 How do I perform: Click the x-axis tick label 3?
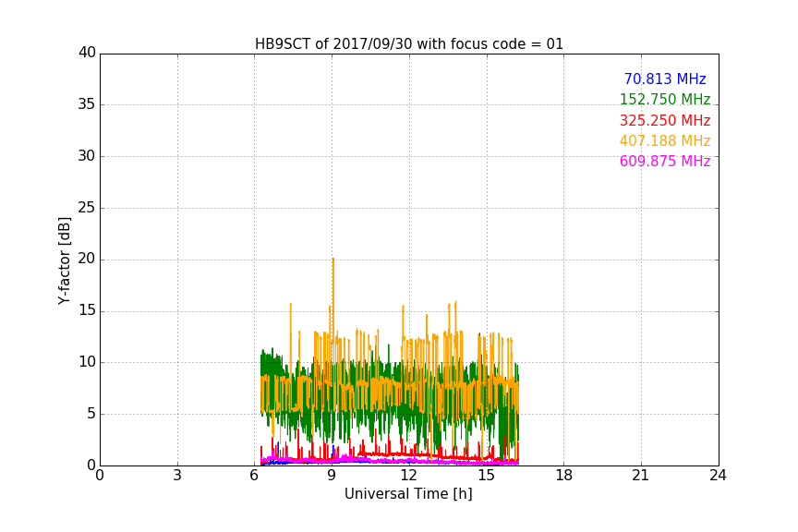pos(177,476)
